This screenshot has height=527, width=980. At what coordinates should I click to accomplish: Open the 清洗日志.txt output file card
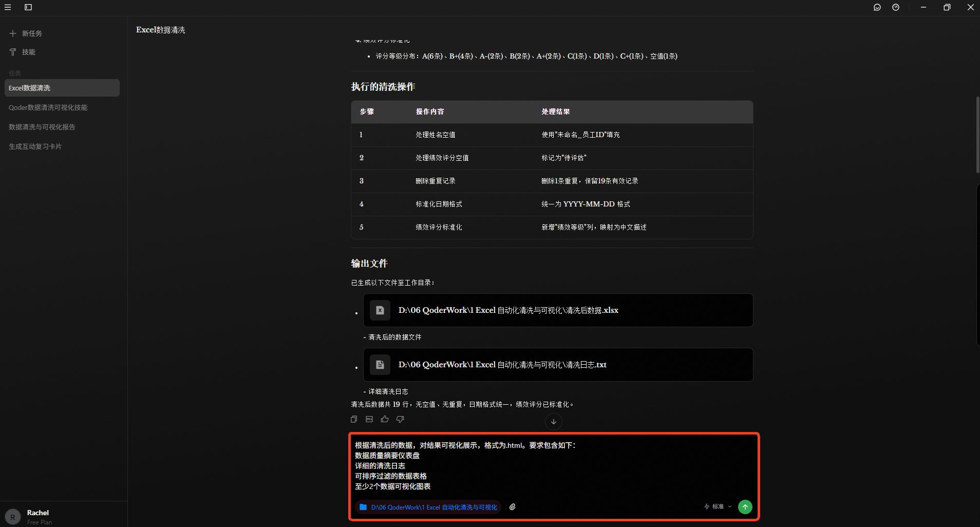coord(558,365)
